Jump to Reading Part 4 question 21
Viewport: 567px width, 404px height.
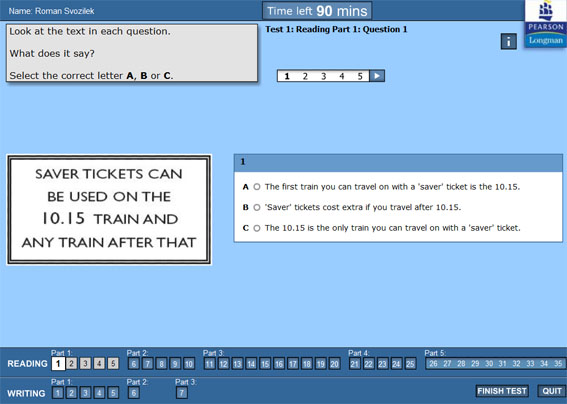pos(355,363)
